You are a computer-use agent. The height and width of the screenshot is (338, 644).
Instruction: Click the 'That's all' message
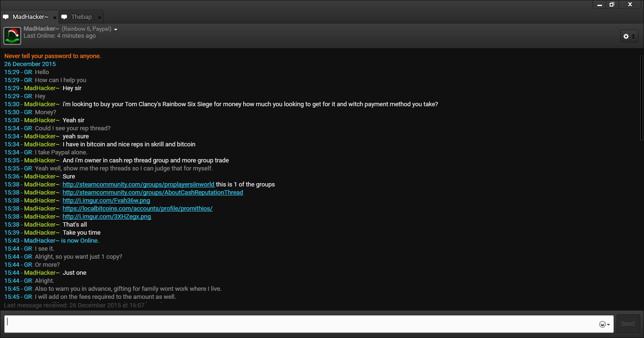coord(75,225)
